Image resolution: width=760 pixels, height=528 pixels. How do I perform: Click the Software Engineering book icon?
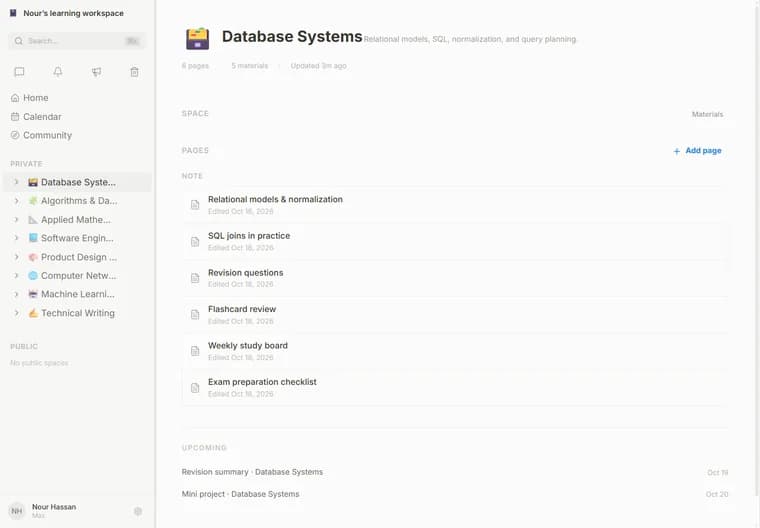[32, 238]
